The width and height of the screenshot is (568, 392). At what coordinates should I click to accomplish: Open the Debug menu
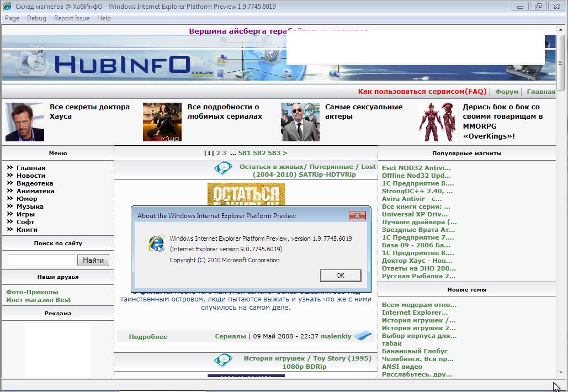pos(36,18)
